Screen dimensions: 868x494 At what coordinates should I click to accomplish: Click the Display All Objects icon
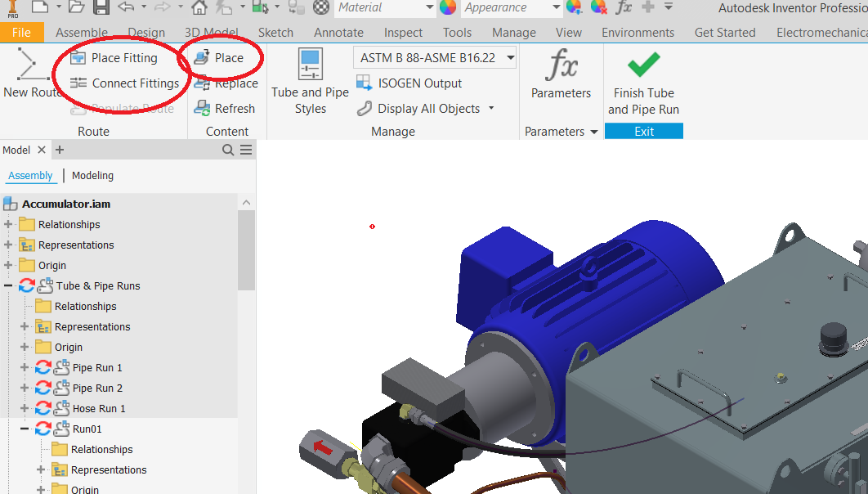pyautogui.click(x=365, y=109)
